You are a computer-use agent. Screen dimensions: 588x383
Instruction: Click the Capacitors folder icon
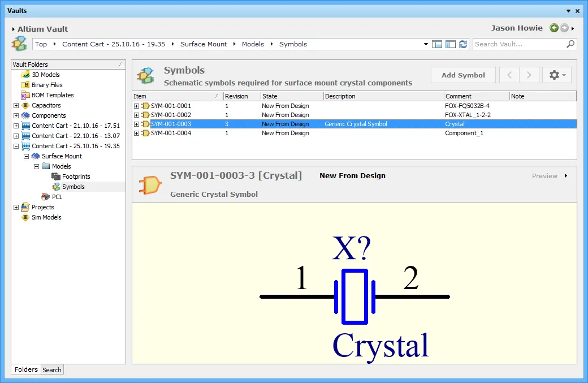point(25,105)
